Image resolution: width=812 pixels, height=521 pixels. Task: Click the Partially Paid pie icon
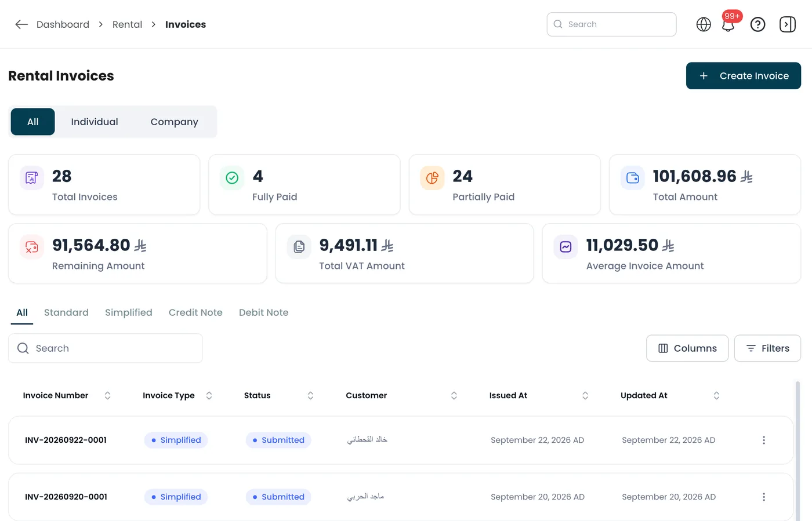pos(432,178)
